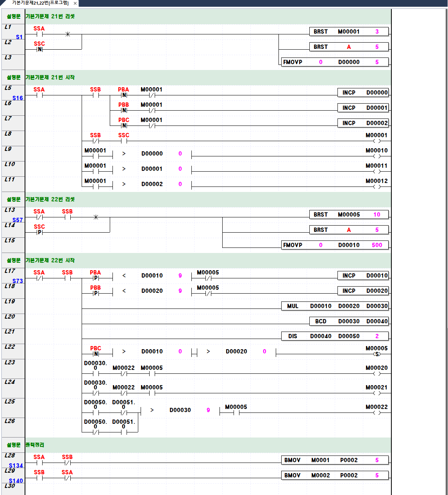The height and width of the screenshot is (495, 448).
Task: Click the M00022 output coil on line L25
Action: pos(377,412)
